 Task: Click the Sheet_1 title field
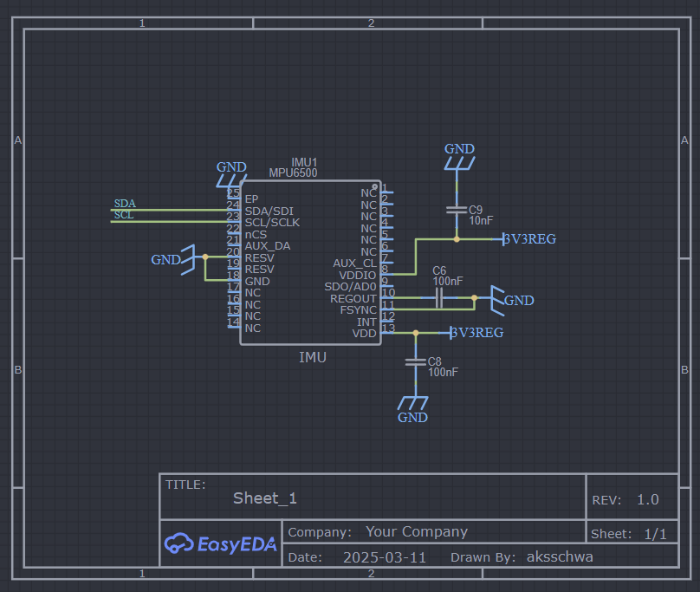[265, 498]
